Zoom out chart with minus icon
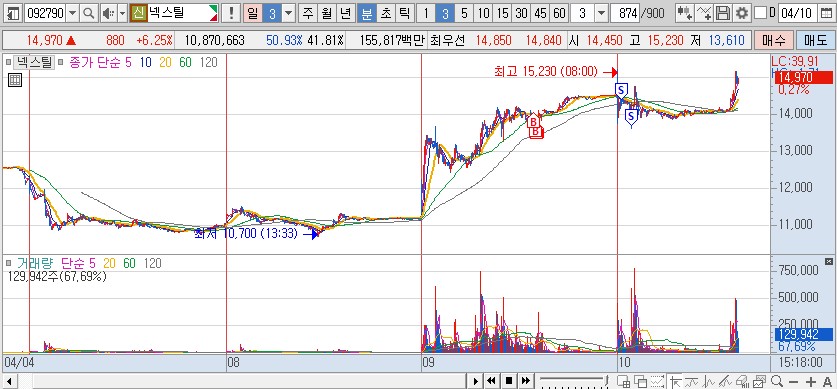The height and width of the screenshot is (389, 837). click(794, 382)
